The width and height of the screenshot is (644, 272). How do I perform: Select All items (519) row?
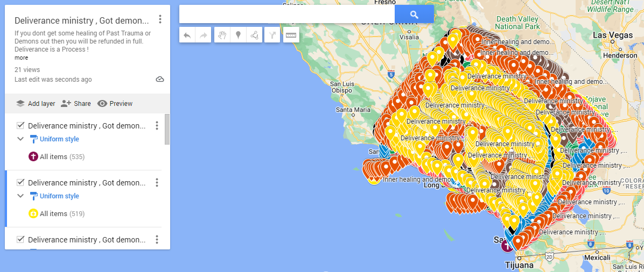83,214
